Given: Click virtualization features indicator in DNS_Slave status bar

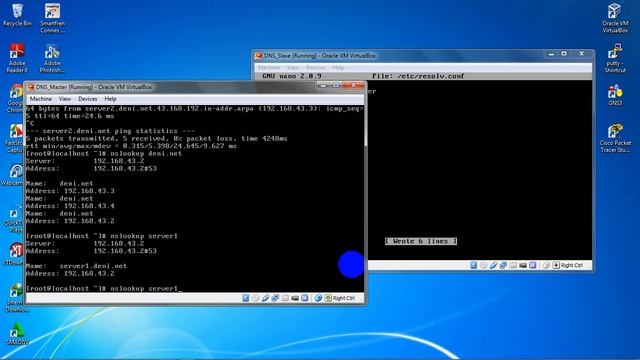Looking at the screenshot, I should pos(532,265).
